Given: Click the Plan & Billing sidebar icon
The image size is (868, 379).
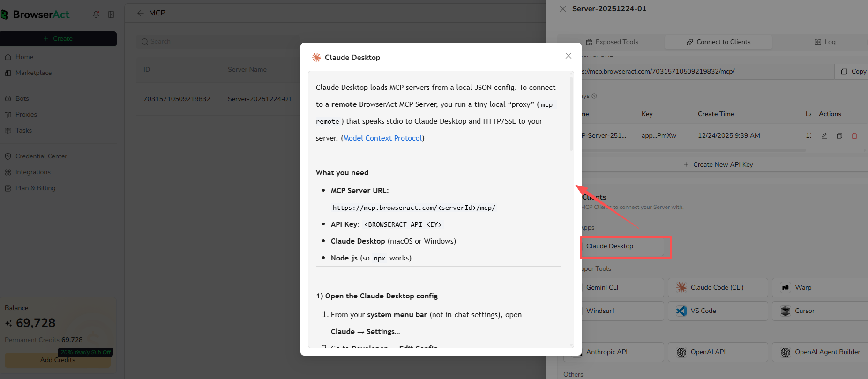Looking at the screenshot, I should [8, 188].
